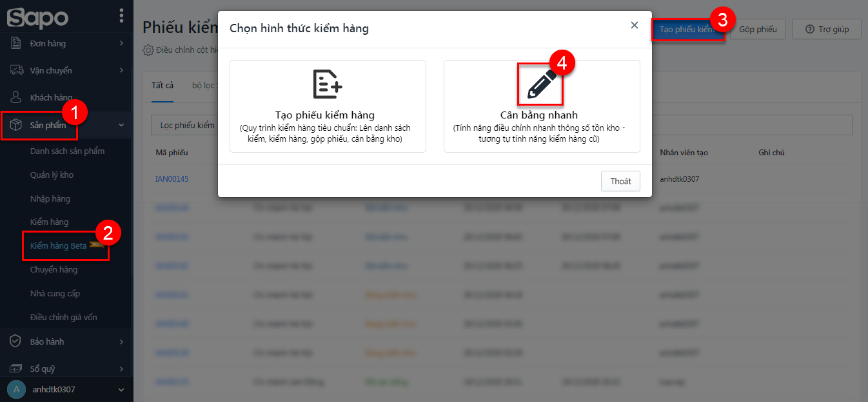Expand the Bảo hành submenu arrow

point(121,341)
